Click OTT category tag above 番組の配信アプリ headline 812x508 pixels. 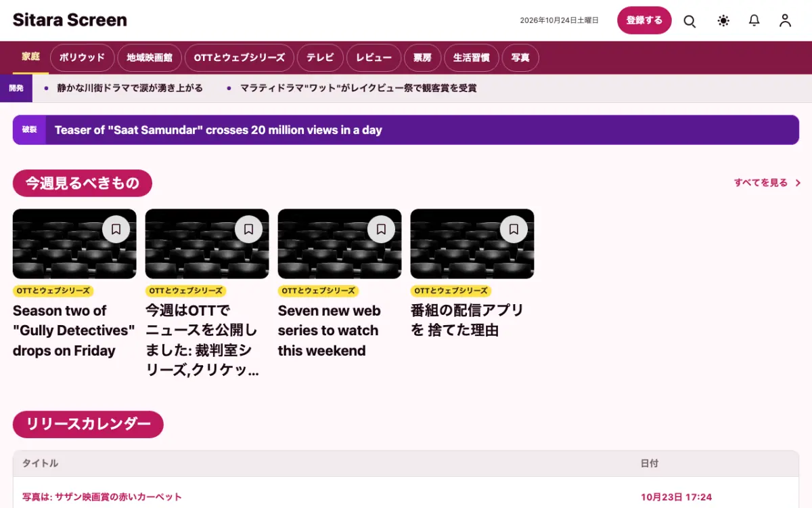[x=451, y=291]
